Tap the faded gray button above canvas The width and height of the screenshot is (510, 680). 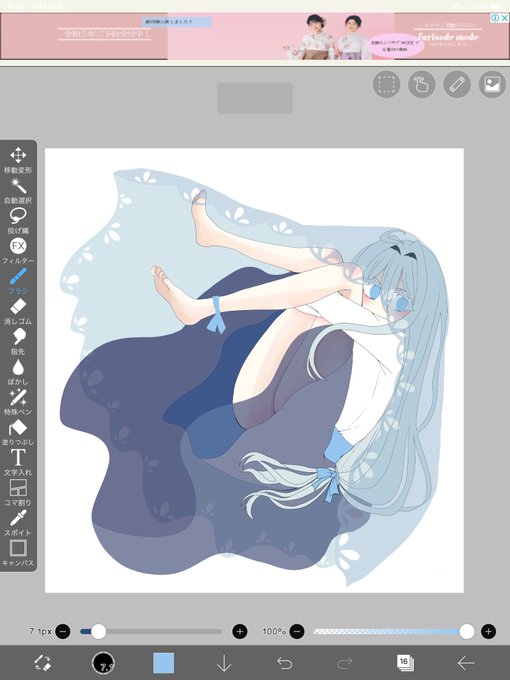(x=255, y=98)
